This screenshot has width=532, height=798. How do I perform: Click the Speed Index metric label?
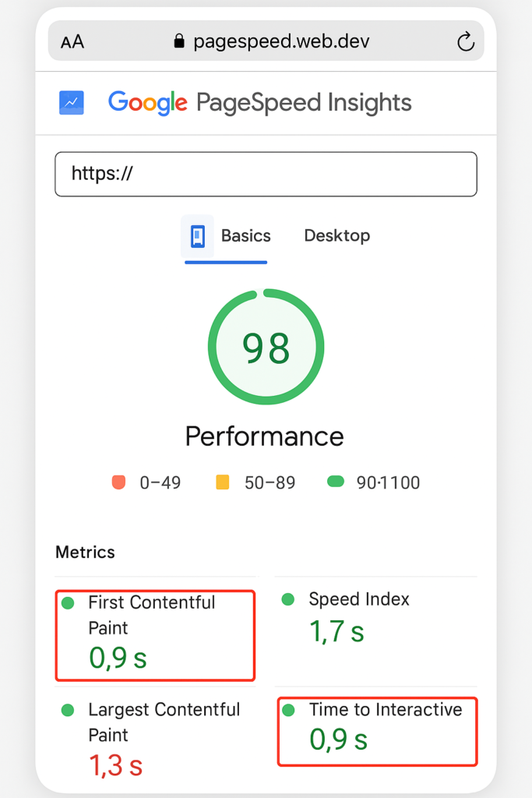point(359,599)
